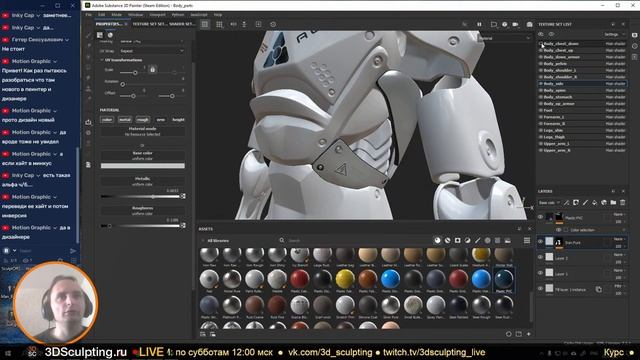Select the yellow plastic material thumbnail
Screen dimensions: 640x360
click(x=345, y=279)
